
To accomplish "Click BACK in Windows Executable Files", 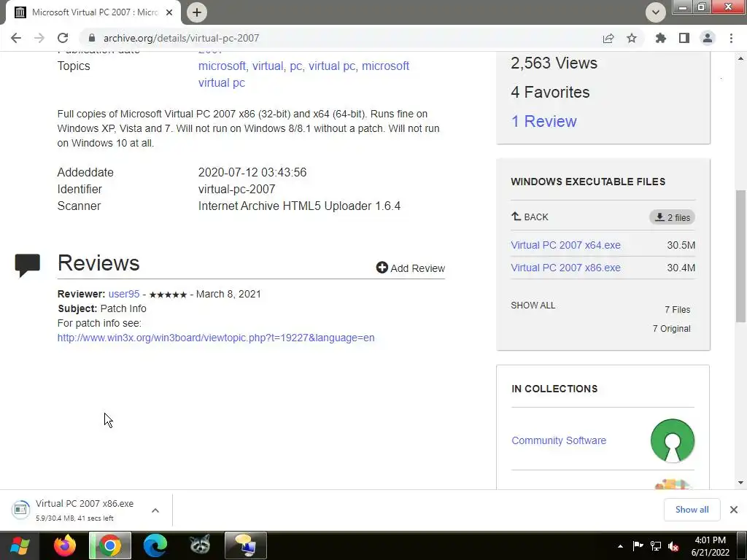I will click(x=530, y=217).
